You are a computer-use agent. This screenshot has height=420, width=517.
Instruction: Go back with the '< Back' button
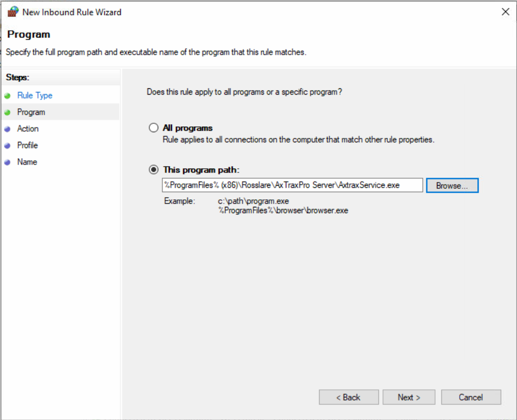coord(348,397)
